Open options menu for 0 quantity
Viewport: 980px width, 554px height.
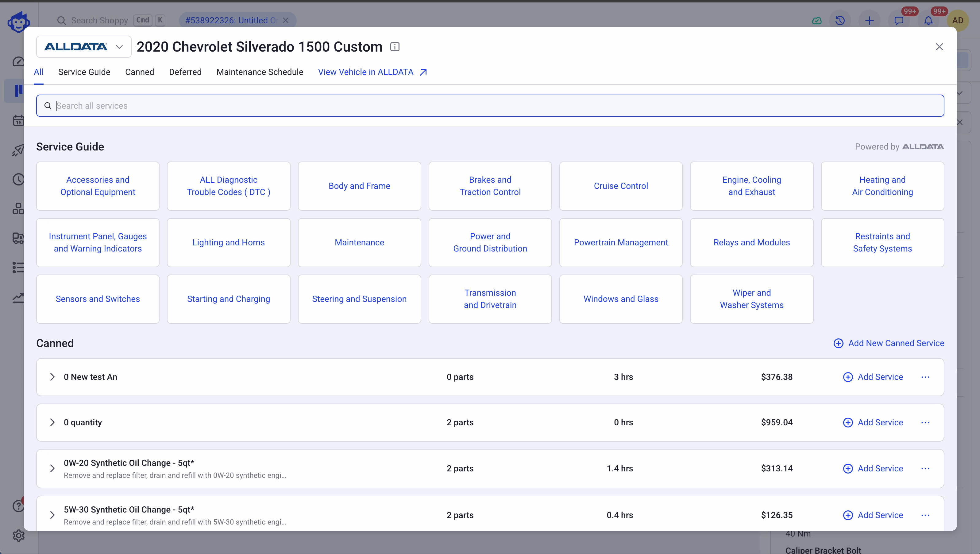click(925, 423)
